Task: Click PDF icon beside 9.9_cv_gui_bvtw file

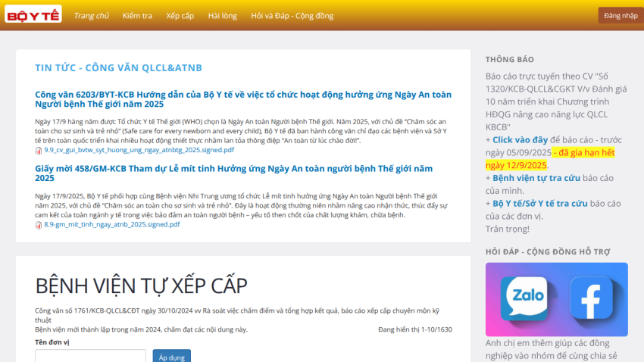Action: coord(38,151)
